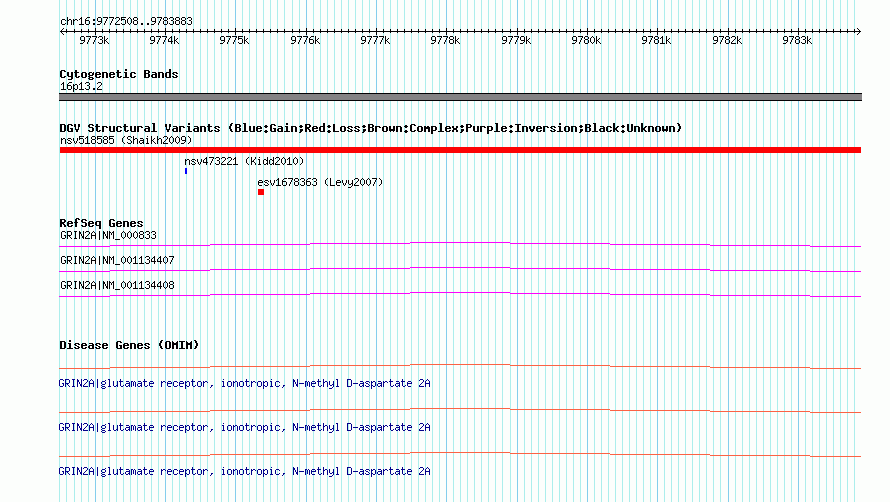Click the 9783k ruler tick label
This screenshot has width=890, height=502.
pyautogui.click(x=797, y=40)
